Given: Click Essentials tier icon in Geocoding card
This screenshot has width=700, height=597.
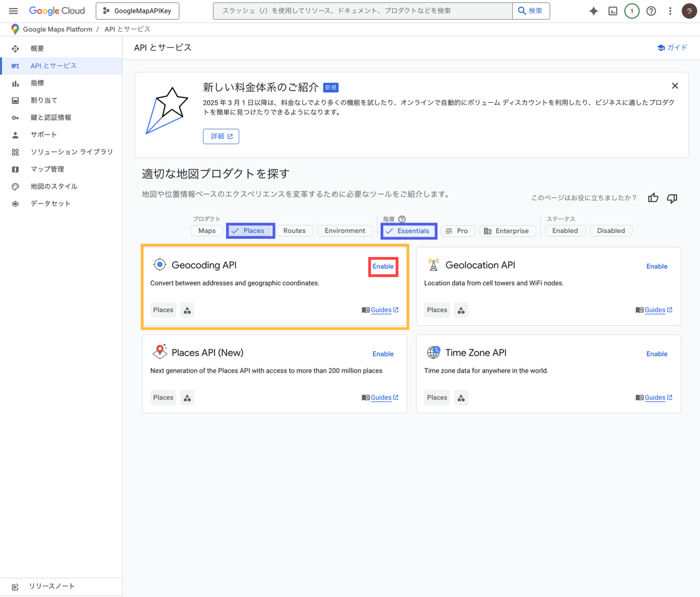Looking at the screenshot, I should tap(188, 311).
